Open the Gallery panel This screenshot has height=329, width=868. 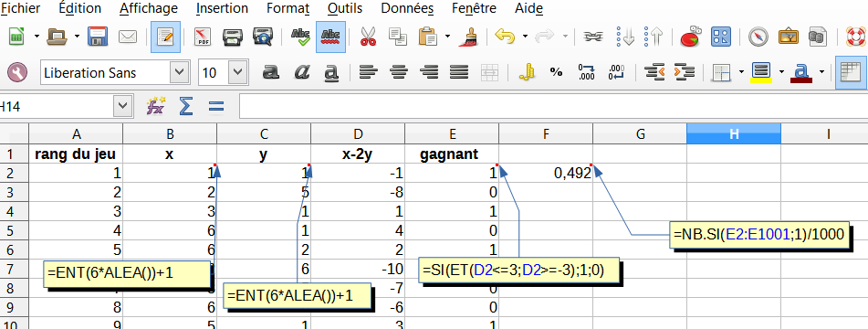coord(789,37)
